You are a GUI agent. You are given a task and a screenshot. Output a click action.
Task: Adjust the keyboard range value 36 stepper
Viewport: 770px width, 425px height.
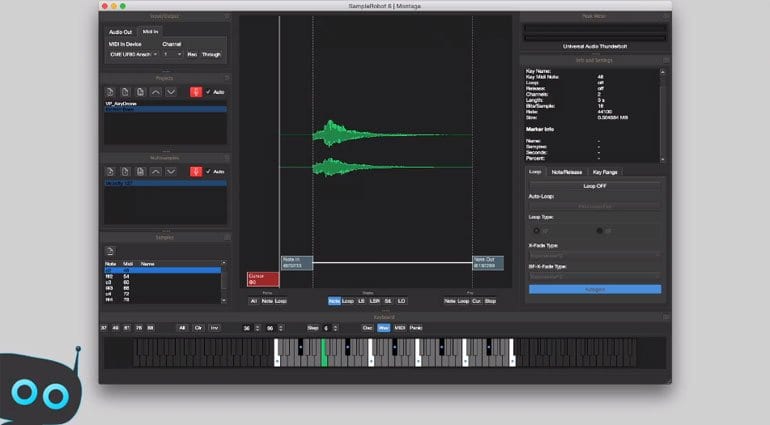257,328
